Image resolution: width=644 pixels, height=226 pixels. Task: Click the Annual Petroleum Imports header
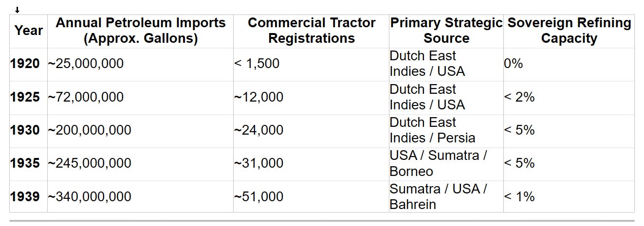pyautogui.click(x=140, y=31)
